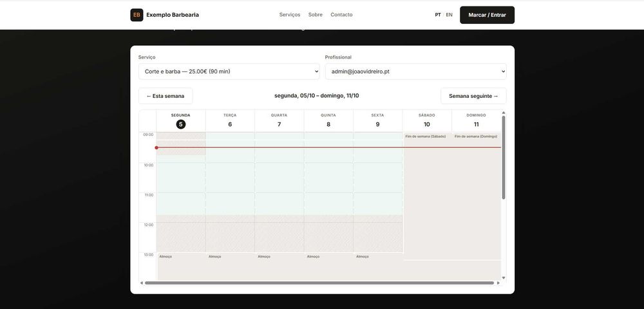Click the EB logo icon

pyautogui.click(x=137, y=15)
